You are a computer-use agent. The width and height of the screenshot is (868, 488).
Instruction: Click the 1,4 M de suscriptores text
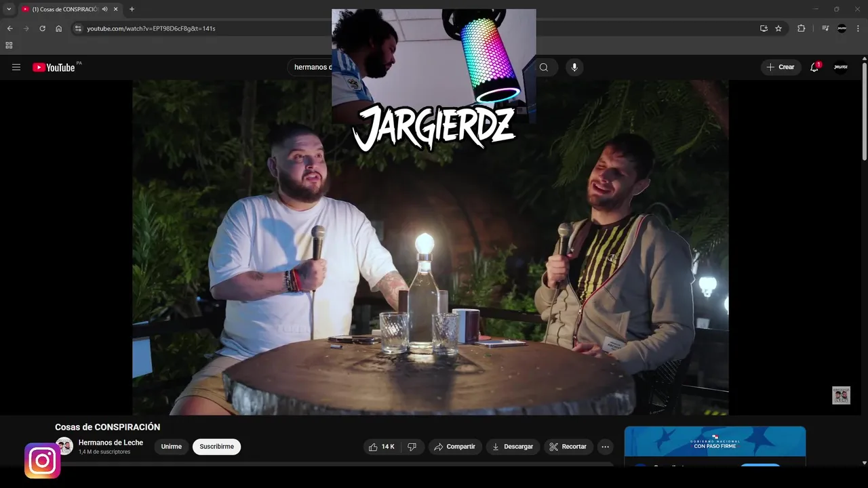click(104, 452)
